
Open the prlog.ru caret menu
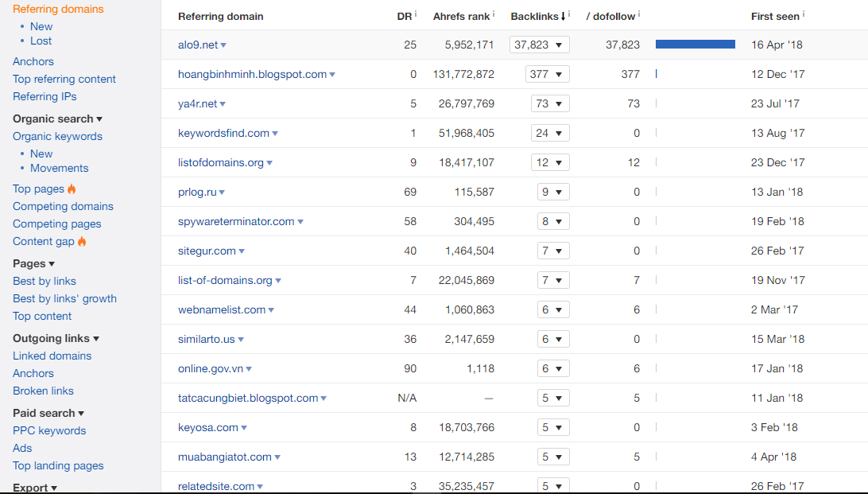click(x=222, y=193)
